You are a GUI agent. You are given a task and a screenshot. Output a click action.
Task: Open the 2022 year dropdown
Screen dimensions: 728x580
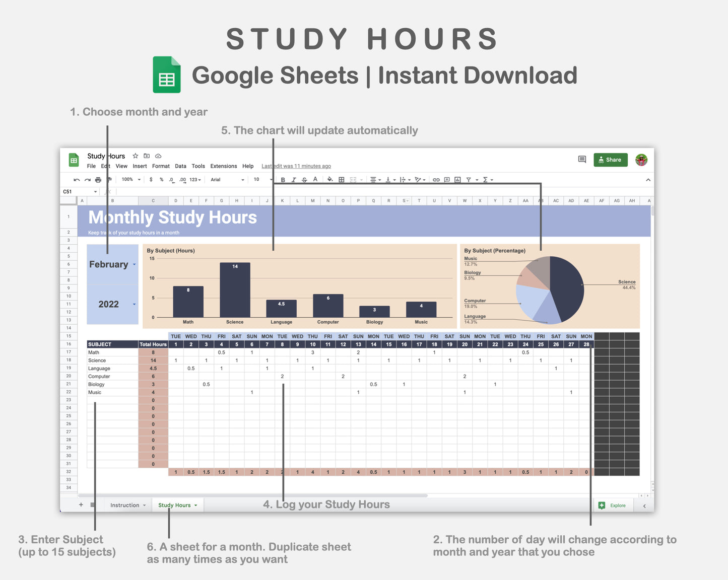pos(134,304)
